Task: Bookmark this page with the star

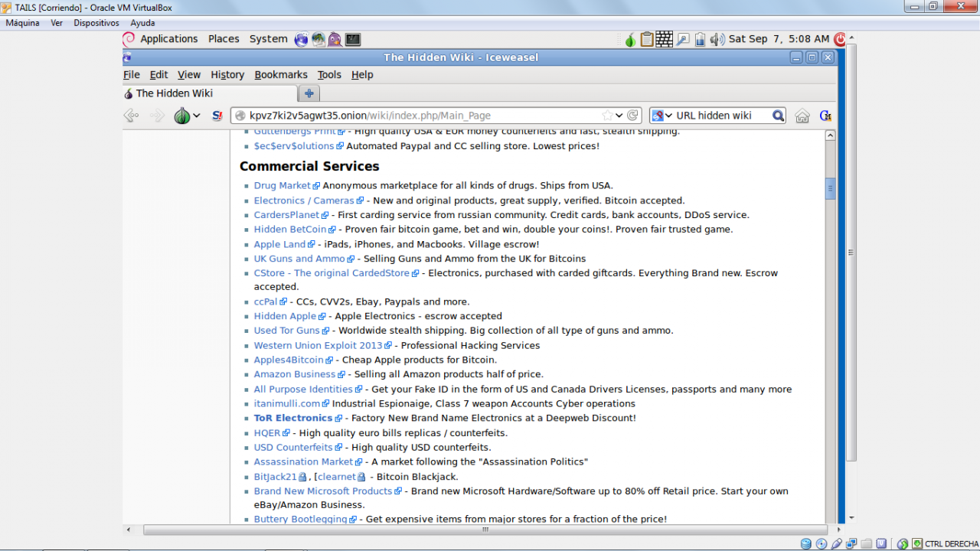Action: (607, 116)
